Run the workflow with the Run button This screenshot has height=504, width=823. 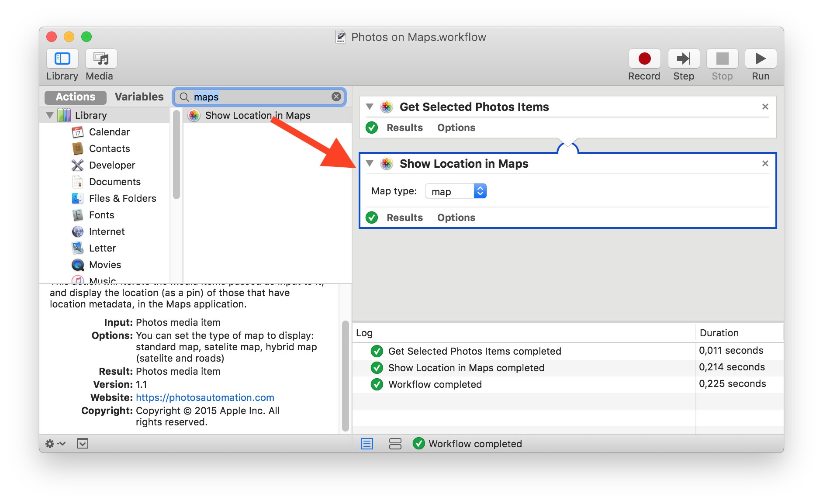tap(760, 59)
